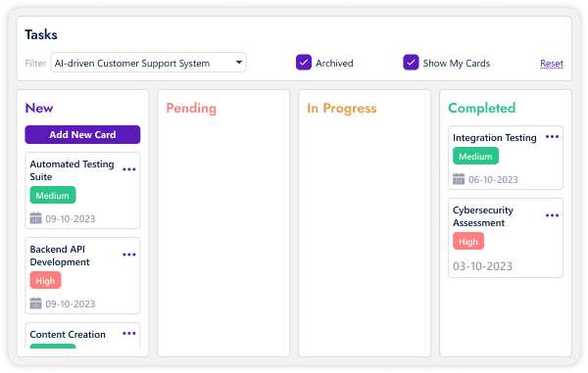Screen dimensions: 588x373
Task: Select the Completed column heading
Action: pyautogui.click(x=482, y=109)
